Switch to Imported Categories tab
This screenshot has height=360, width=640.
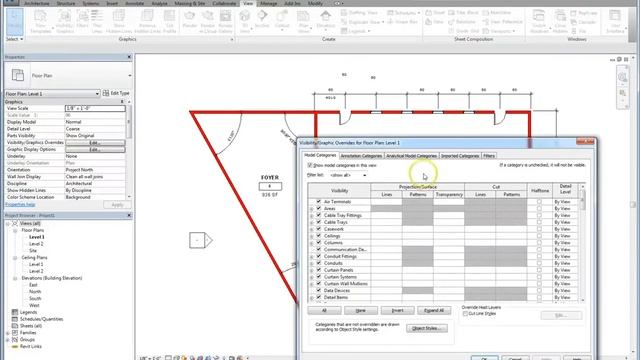(460, 156)
